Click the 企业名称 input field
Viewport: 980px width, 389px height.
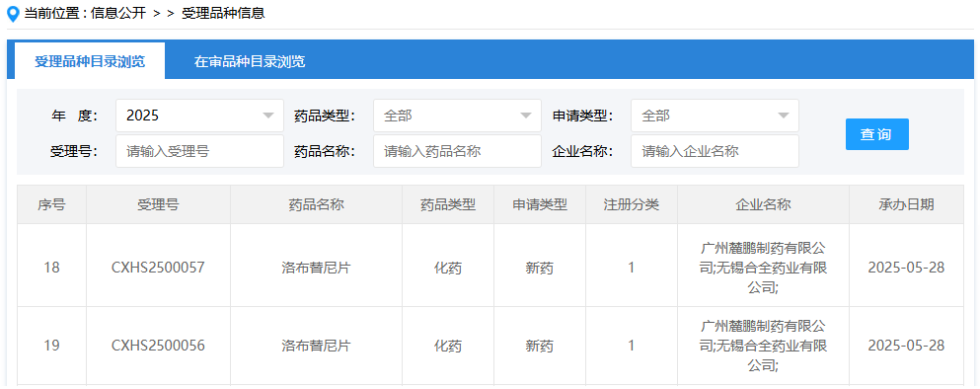click(715, 151)
